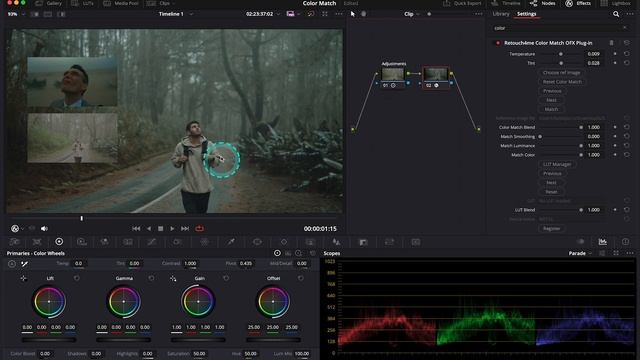
Task: Pick black point for Lift
Action: coord(23,278)
